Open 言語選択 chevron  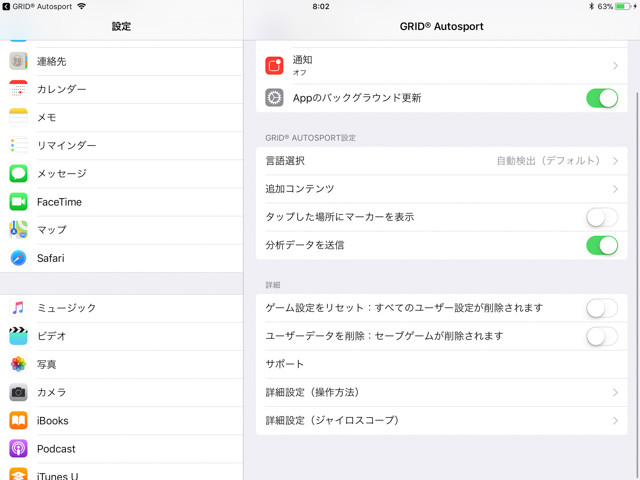point(615,161)
